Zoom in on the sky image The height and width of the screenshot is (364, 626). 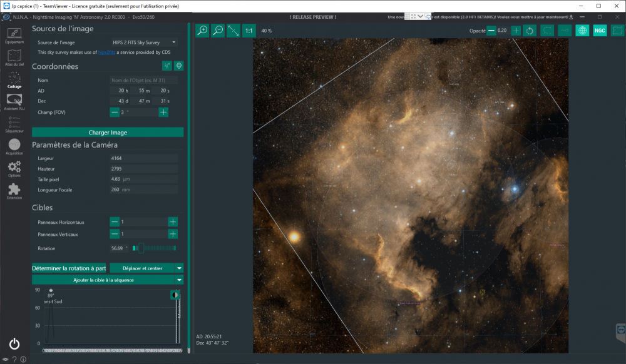coord(202,31)
